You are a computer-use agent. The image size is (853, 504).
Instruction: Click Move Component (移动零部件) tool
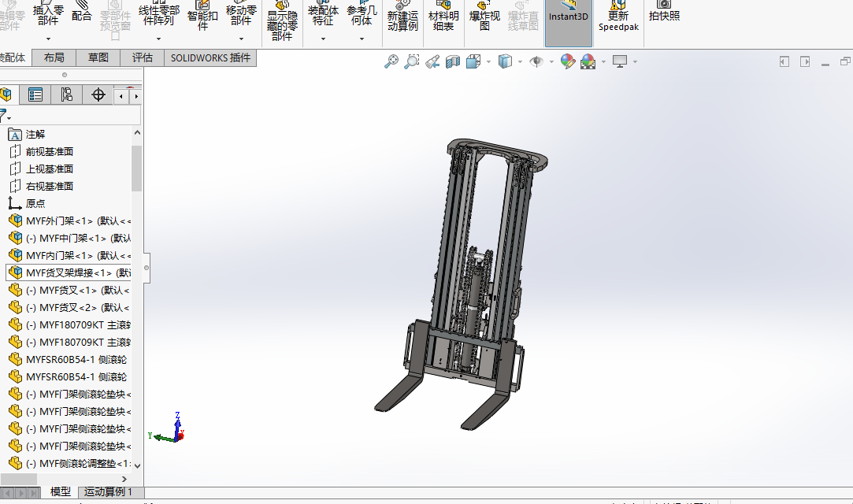point(241,15)
